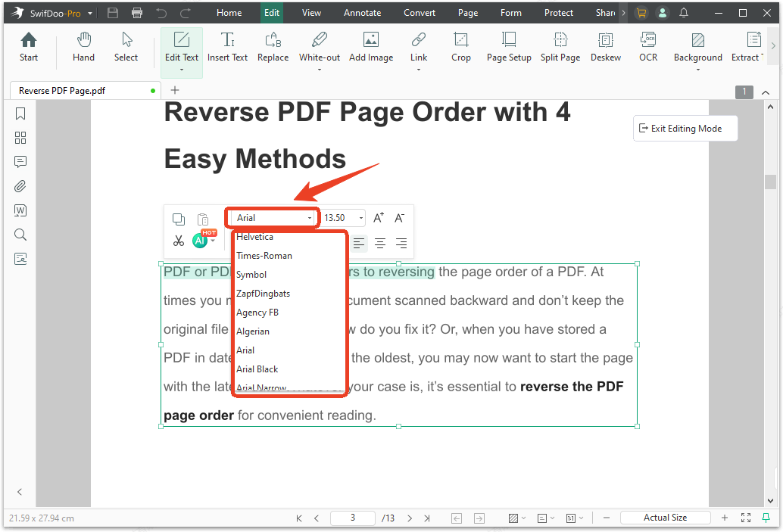Choose Algerian font in list
The height and width of the screenshot is (532, 783).
click(x=289, y=331)
